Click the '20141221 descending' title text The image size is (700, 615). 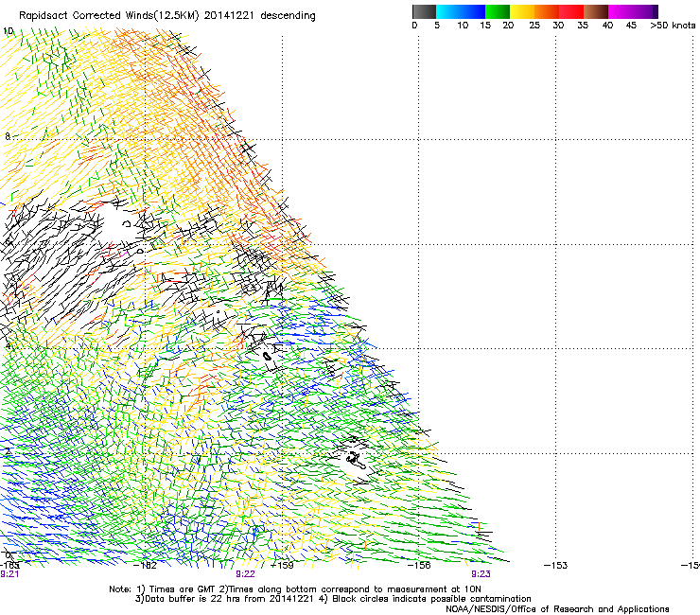(259, 16)
